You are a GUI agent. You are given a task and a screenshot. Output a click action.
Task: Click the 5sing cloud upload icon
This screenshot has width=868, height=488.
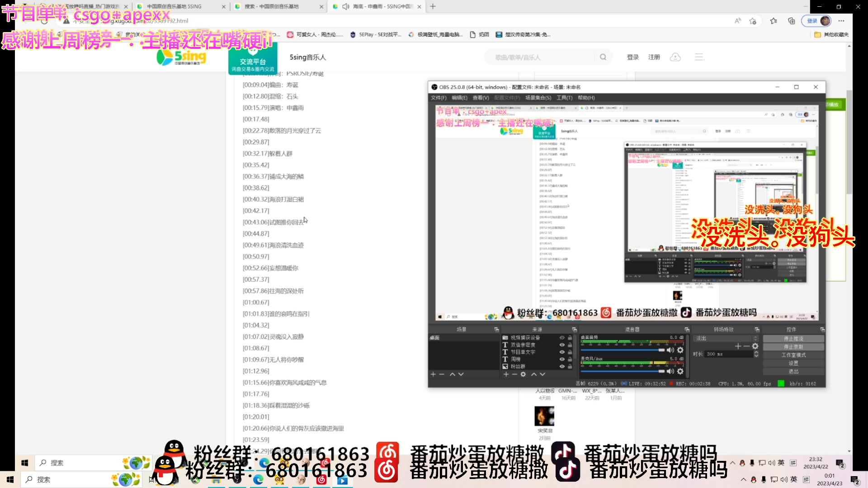tap(675, 57)
